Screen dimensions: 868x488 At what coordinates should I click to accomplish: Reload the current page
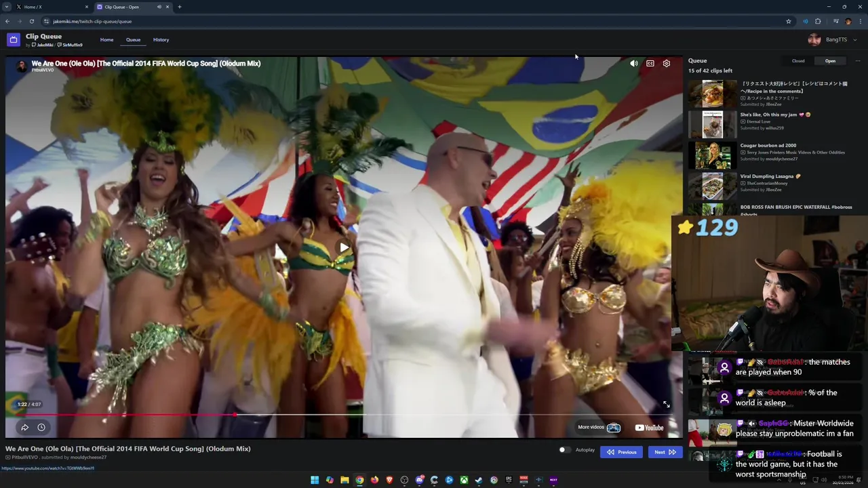pyautogui.click(x=31, y=21)
